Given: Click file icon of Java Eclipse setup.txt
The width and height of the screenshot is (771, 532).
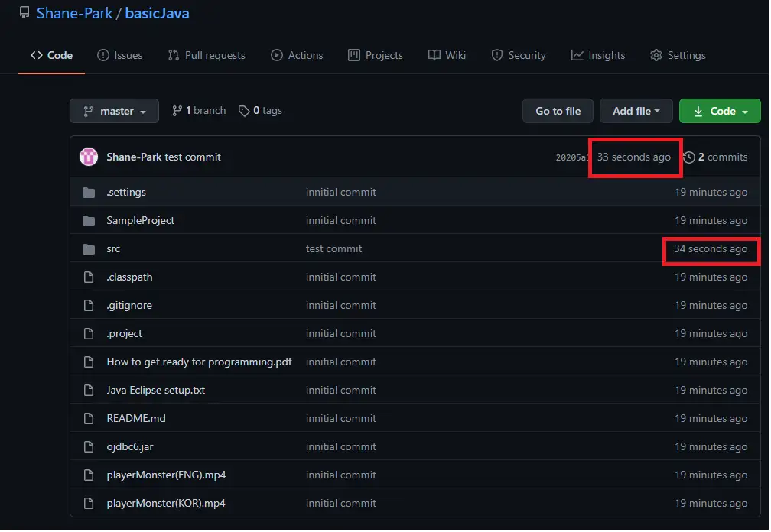Looking at the screenshot, I should coord(89,391).
